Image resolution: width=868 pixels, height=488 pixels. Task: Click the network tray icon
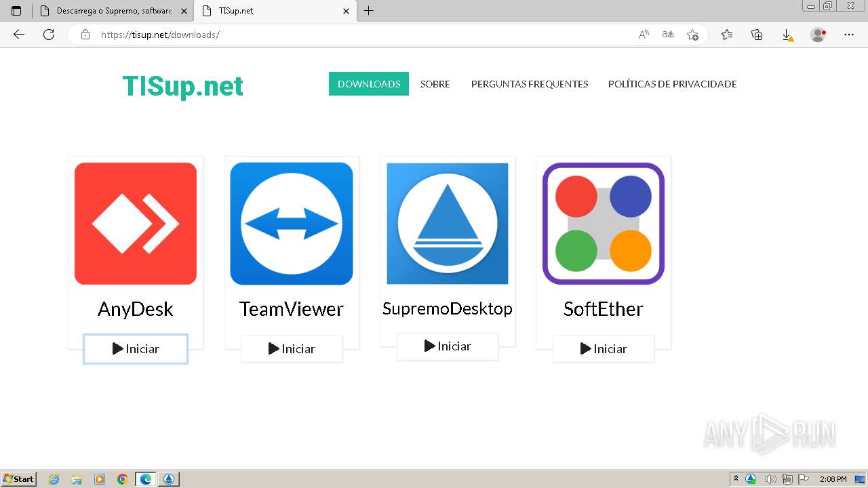[x=787, y=479]
